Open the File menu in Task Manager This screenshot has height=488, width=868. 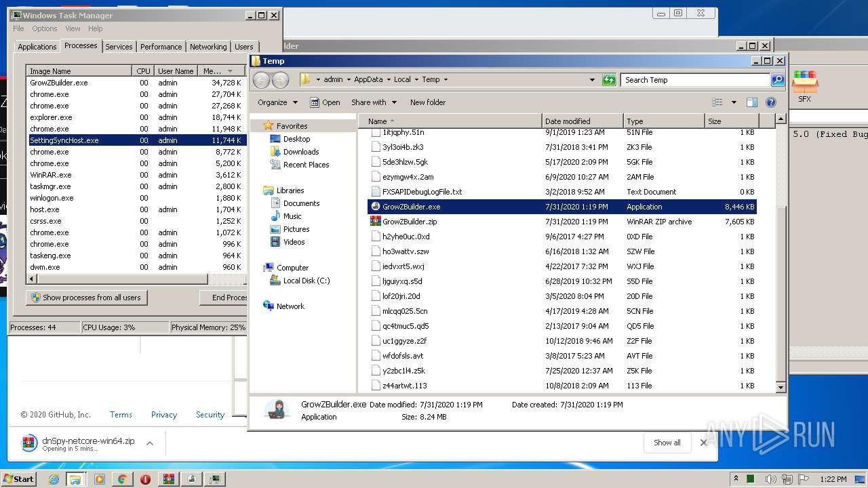(18, 28)
